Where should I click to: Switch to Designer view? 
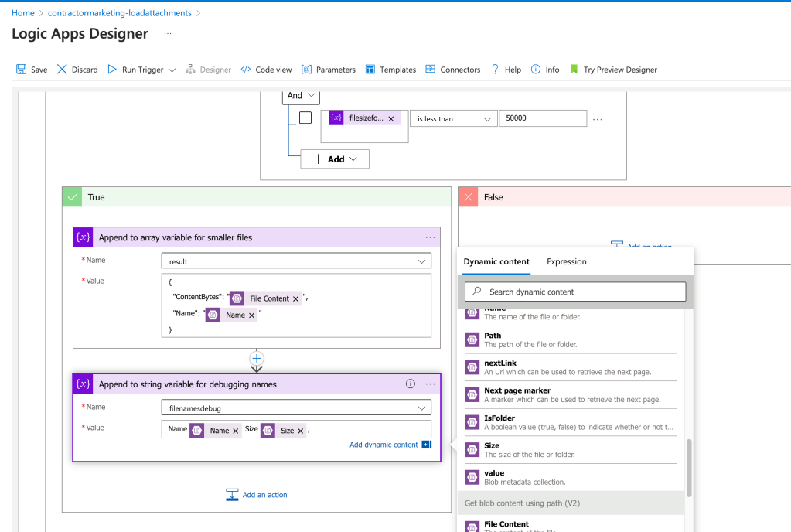(208, 70)
